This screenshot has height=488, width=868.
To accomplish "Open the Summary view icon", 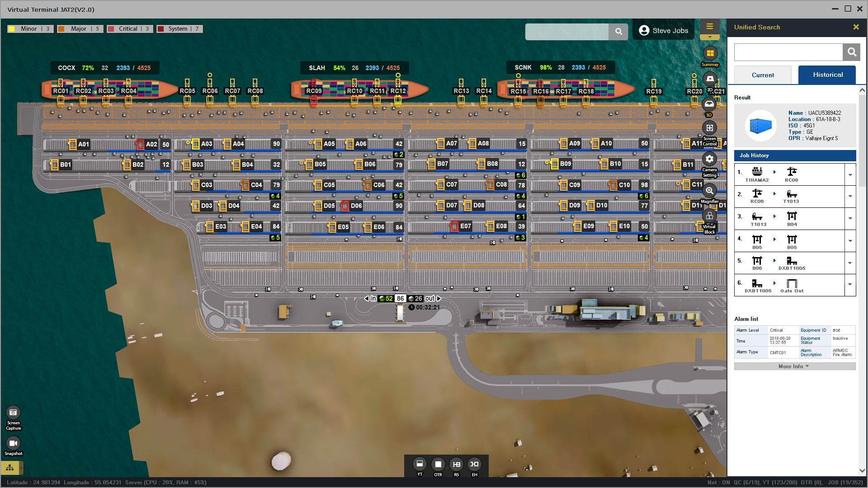I will (x=710, y=54).
